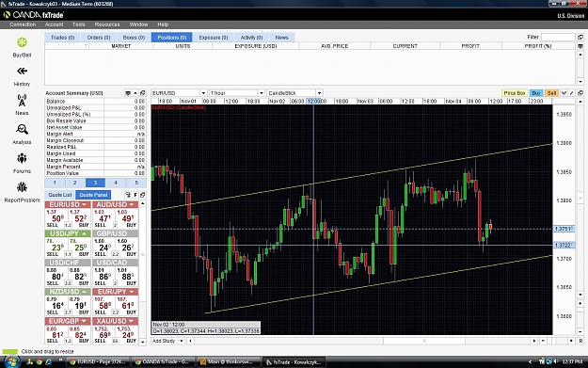
Task: Sort by the PROFIT (%) column header
Action: 538,46
